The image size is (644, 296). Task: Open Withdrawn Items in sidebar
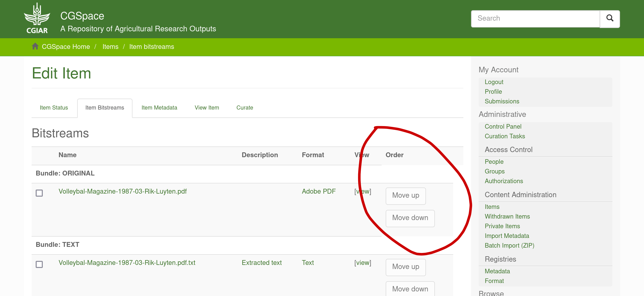point(507,217)
